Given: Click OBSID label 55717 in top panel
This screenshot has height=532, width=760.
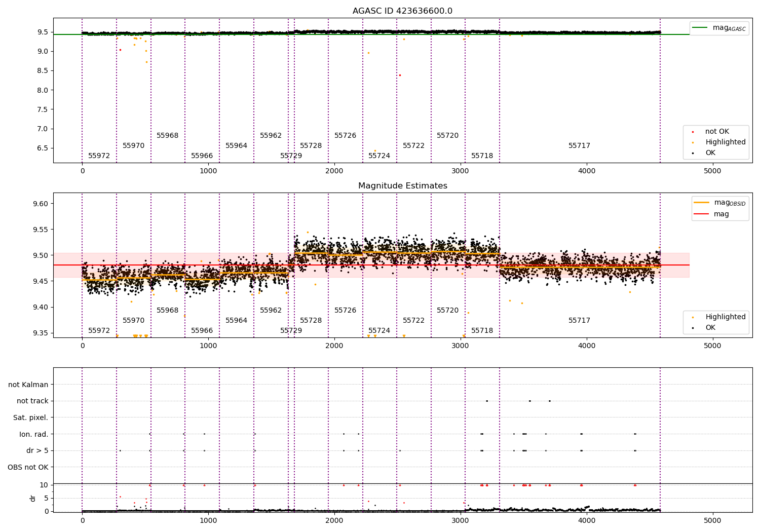Looking at the screenshot, I should [580, 146].
